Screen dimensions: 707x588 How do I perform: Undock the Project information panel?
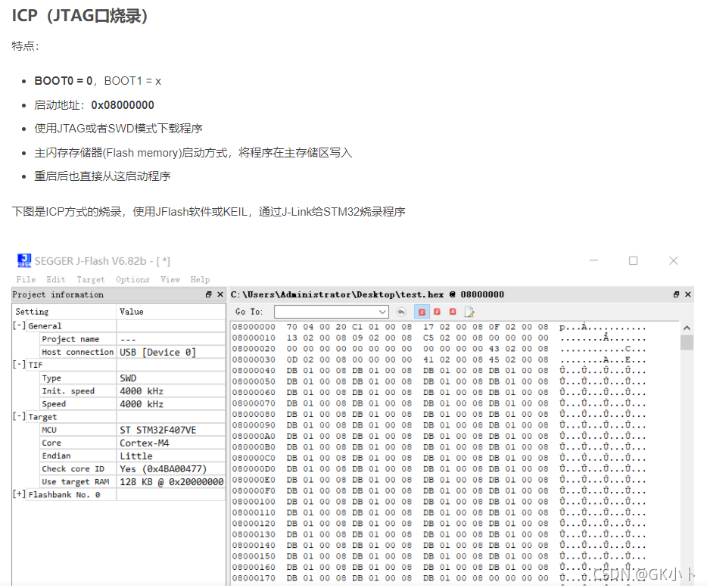pyautogui.click(x=209, y=294)
